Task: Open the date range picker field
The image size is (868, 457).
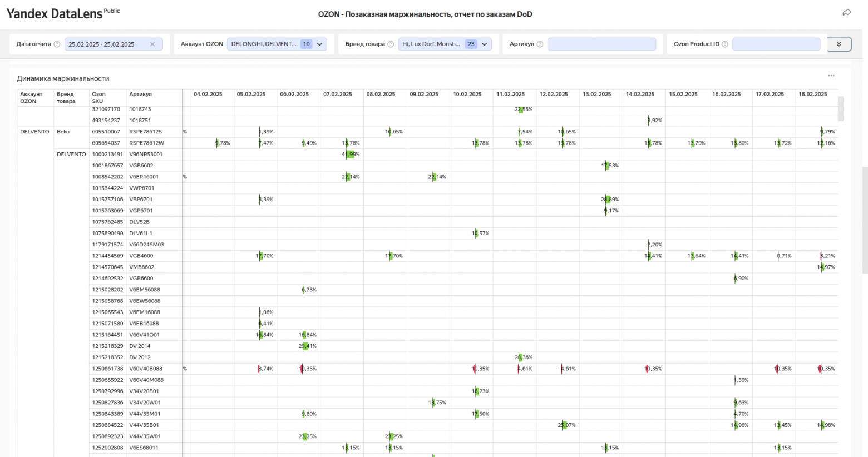Action: point(114,44)
